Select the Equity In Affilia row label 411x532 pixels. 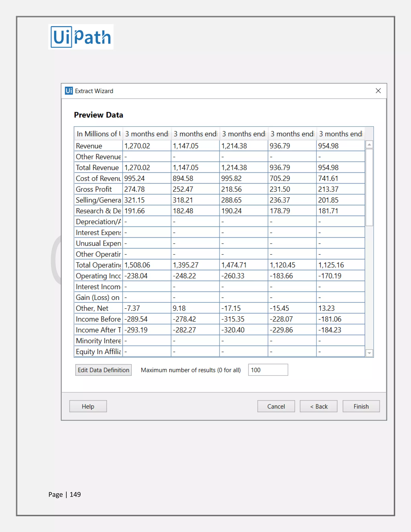click(98, 352)
